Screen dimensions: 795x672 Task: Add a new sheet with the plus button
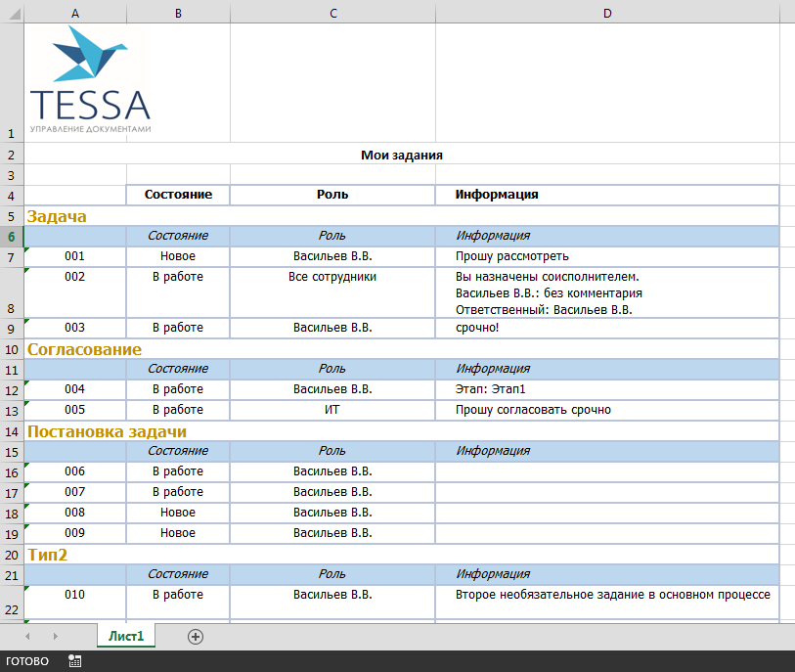pos(196,637)
